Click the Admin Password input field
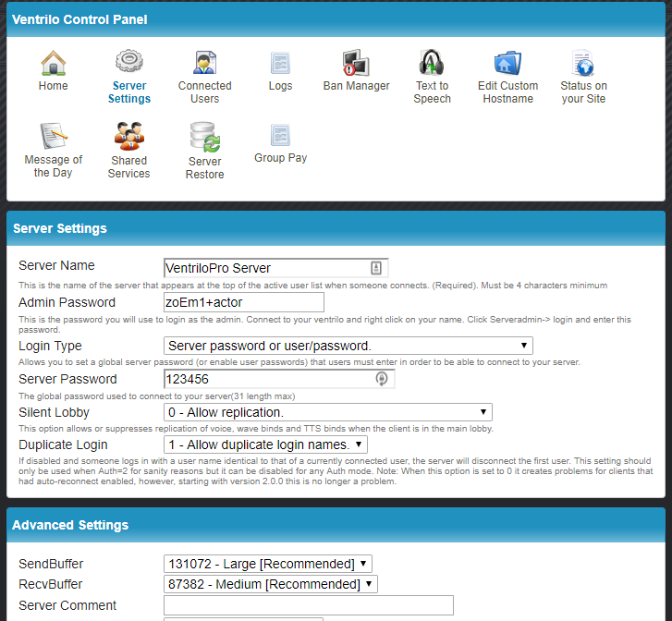Image resolution: width=672 pixels, height=621 pixels. [244, 302]
